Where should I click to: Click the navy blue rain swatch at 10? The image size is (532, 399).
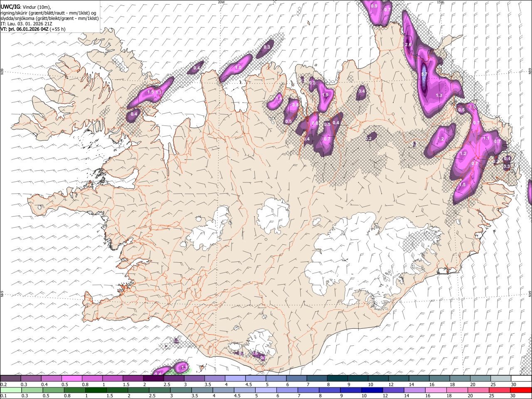tap(371, 390)
